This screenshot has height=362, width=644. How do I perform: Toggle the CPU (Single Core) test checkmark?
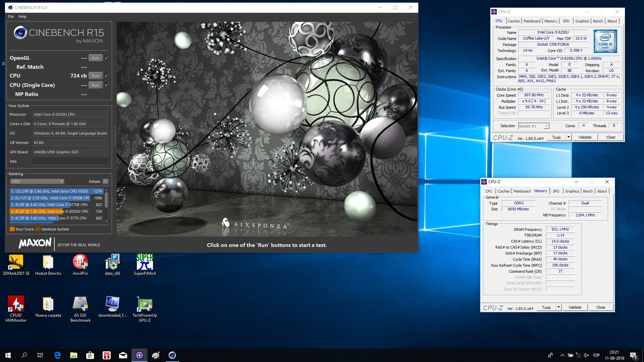click(x=107, y=85)
